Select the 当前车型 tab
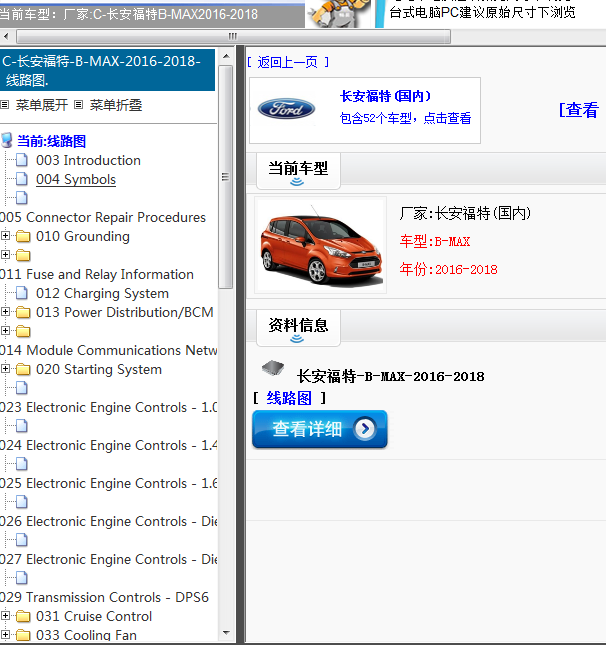Screen dimensions: 606x645 pyautogui.click(x=298, y=171)
